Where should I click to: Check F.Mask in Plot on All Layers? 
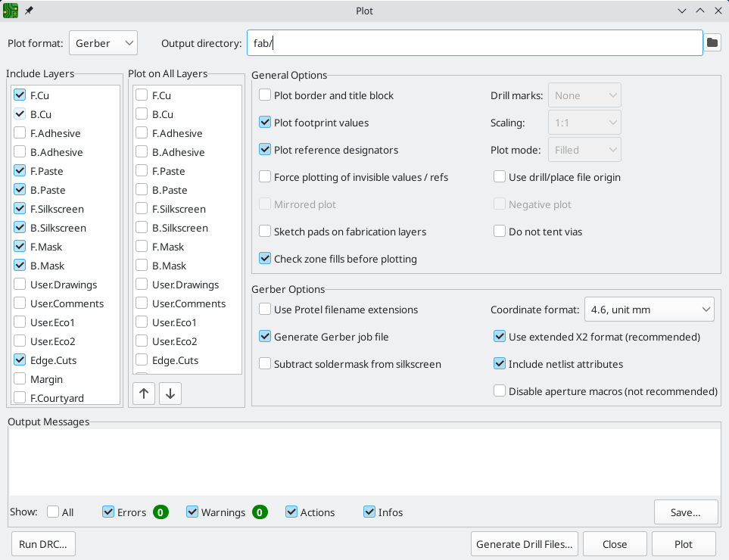click(x=142, y=246)
